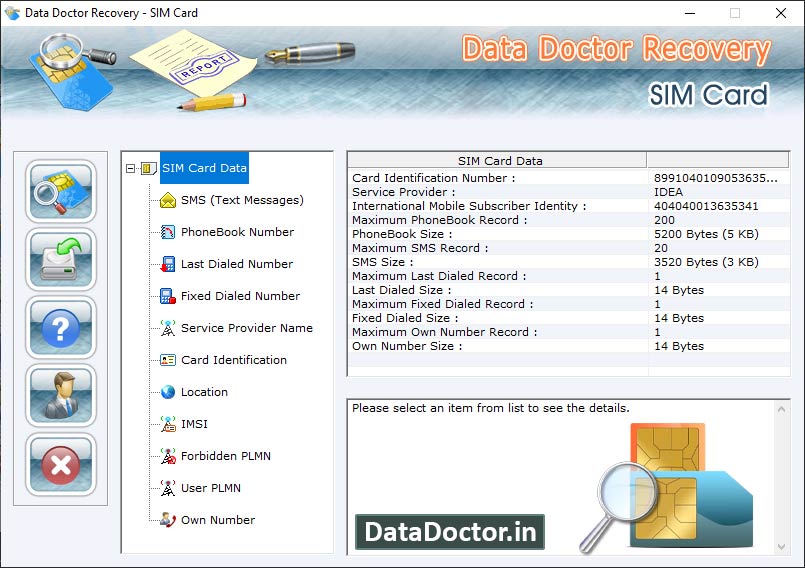Click the SMS envelope icon
Image resolution: width=805 pixels, height=568 pixels.
168,200
